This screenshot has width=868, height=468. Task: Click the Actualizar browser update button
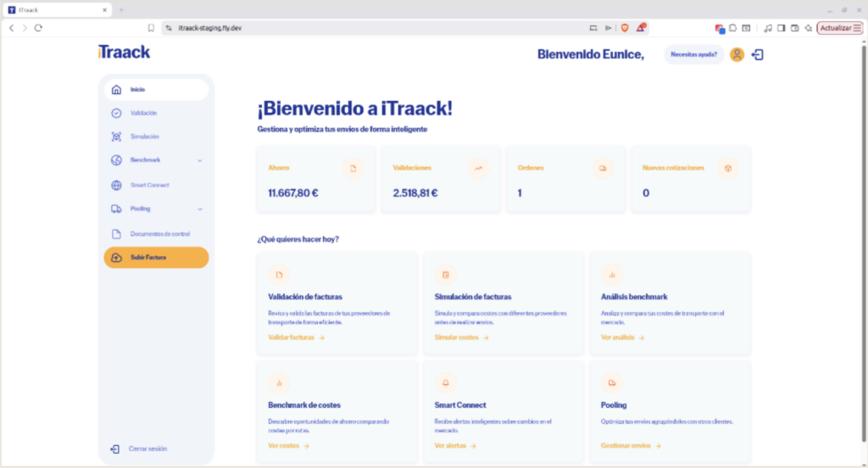pos(840,28)
